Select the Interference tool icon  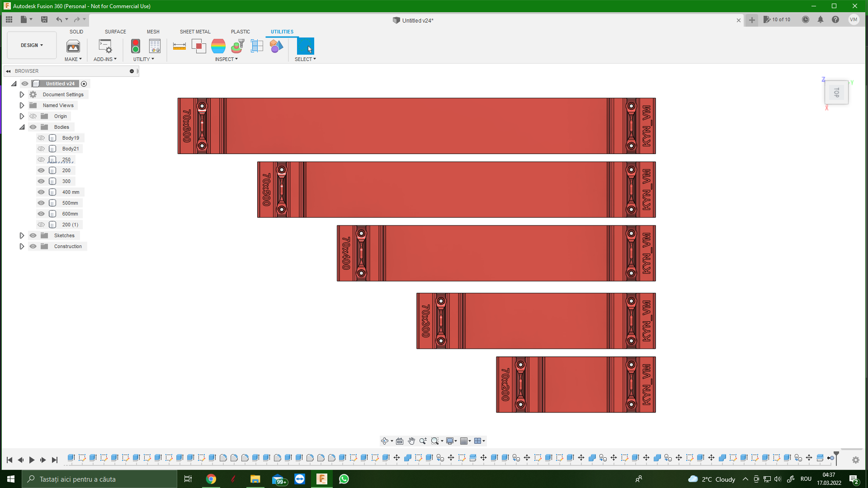[198, 46]
